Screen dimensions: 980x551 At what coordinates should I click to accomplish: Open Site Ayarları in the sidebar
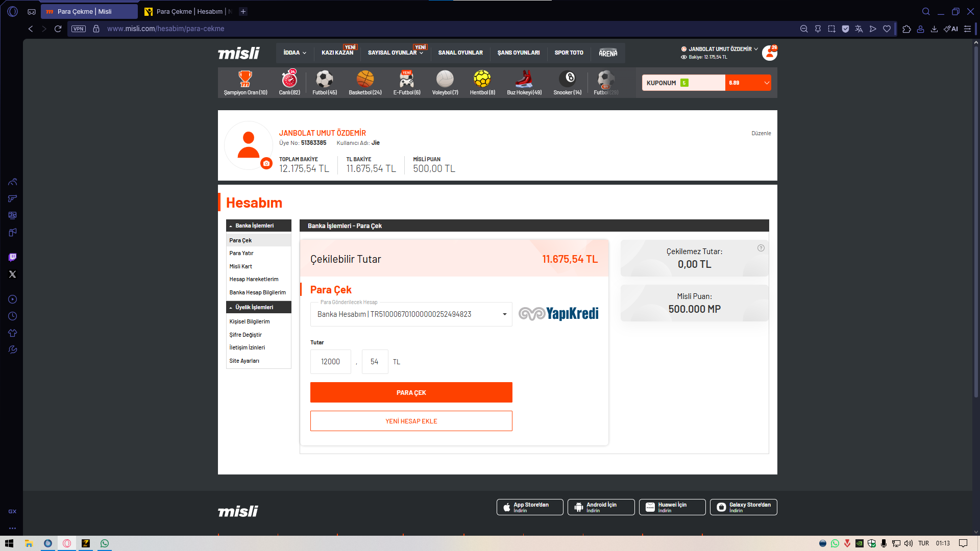pyautogui.click(x=244, y=361)
